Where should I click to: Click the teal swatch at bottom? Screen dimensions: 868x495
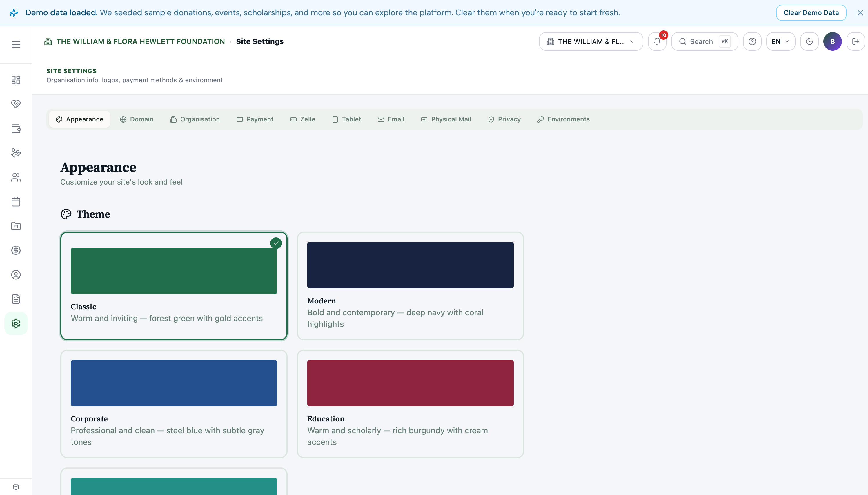tap(174, 487)
